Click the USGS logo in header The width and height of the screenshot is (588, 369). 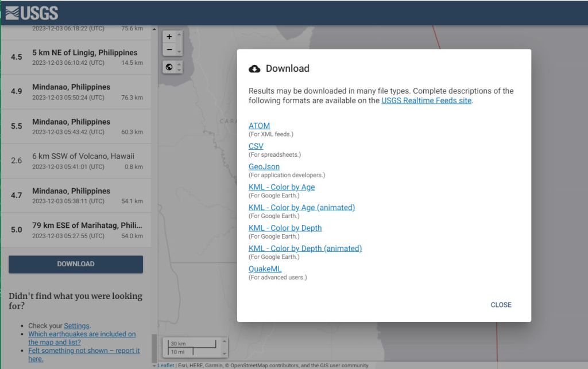coord(32,13)
